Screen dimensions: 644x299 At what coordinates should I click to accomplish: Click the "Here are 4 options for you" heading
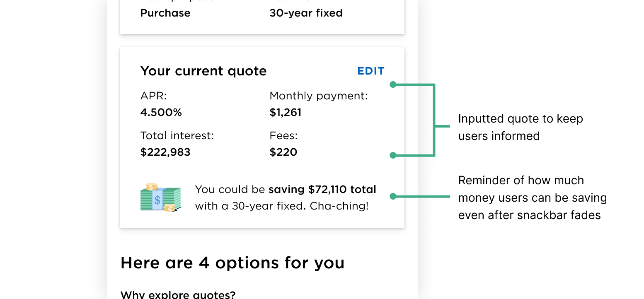tap(232, 263)
